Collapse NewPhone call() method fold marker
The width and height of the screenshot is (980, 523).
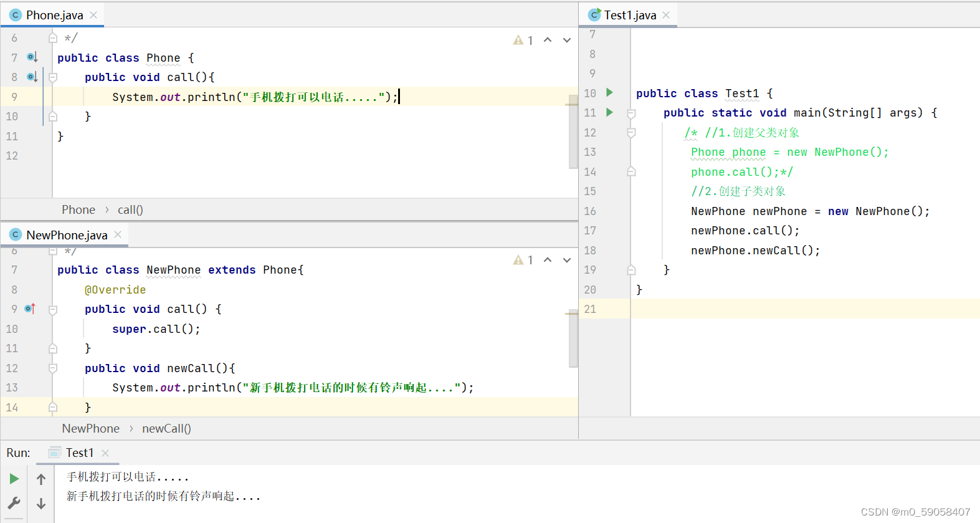(x=53, y=309)
